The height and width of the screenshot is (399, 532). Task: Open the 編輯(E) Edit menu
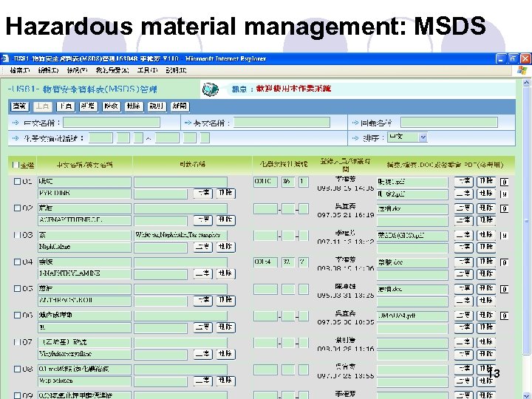(x=48, y=70)
